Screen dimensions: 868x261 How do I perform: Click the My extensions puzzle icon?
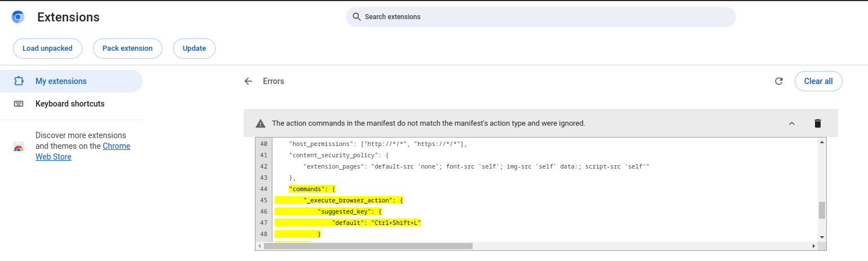(19, 81)
